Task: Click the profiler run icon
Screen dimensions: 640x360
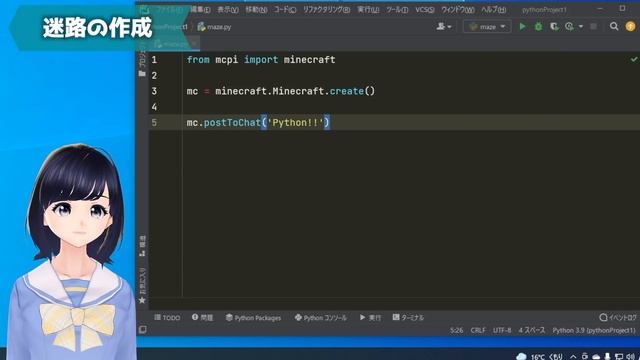Action: [569, 27]
